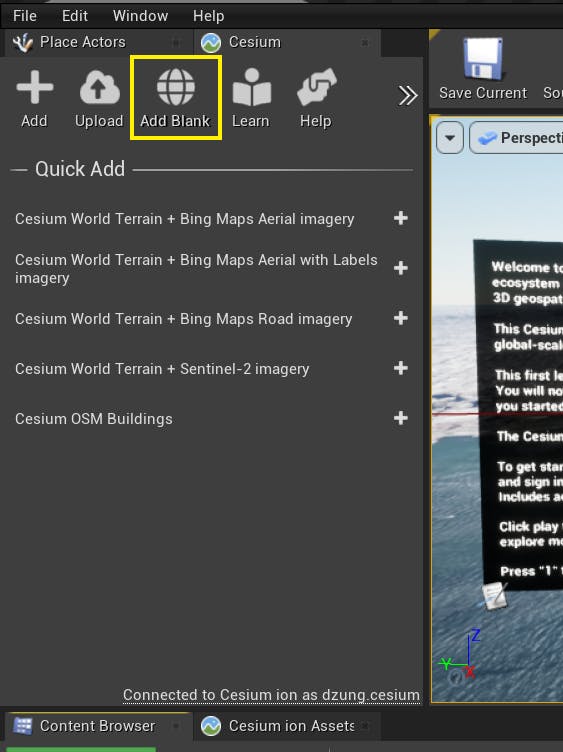Close the Cesium tab
Image resolution: width=563 pixels, height=752 pixels.
pos(365,43)
